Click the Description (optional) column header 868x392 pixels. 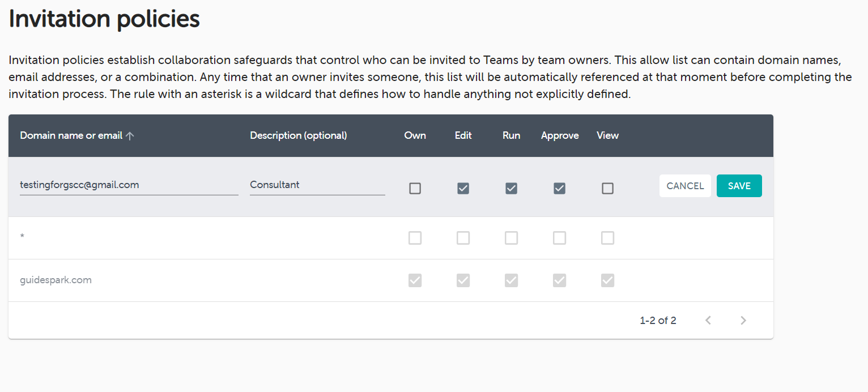[298, 136]
